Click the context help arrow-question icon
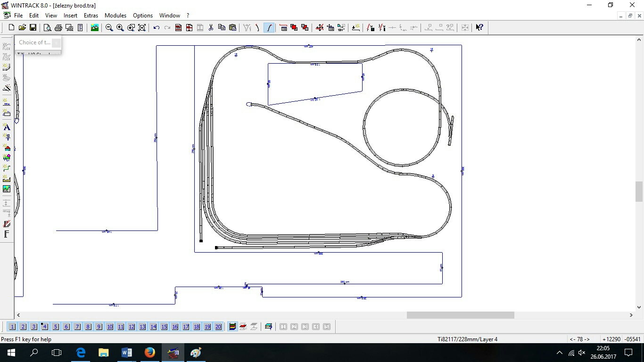644x362 pixels. click(479, 28)
